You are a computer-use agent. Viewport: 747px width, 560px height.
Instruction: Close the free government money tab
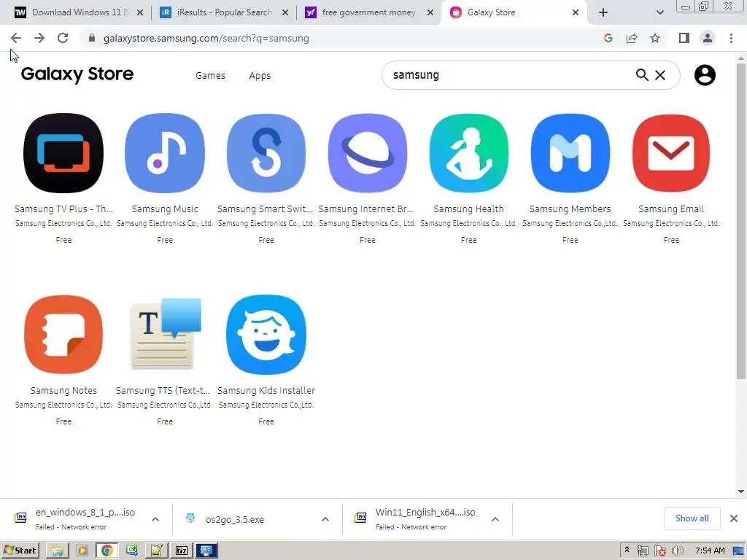[x=430, y=12]
